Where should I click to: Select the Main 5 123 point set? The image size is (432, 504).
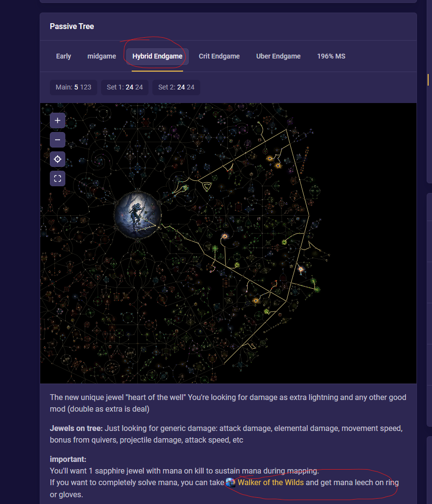73,88
